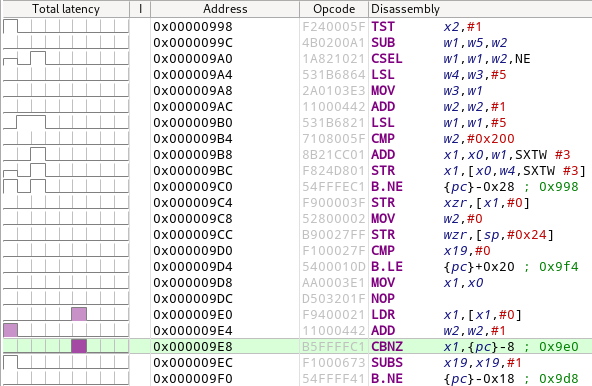592x386 pixels.
Task: Click the narrow I column header
Action: coord(140,9)
